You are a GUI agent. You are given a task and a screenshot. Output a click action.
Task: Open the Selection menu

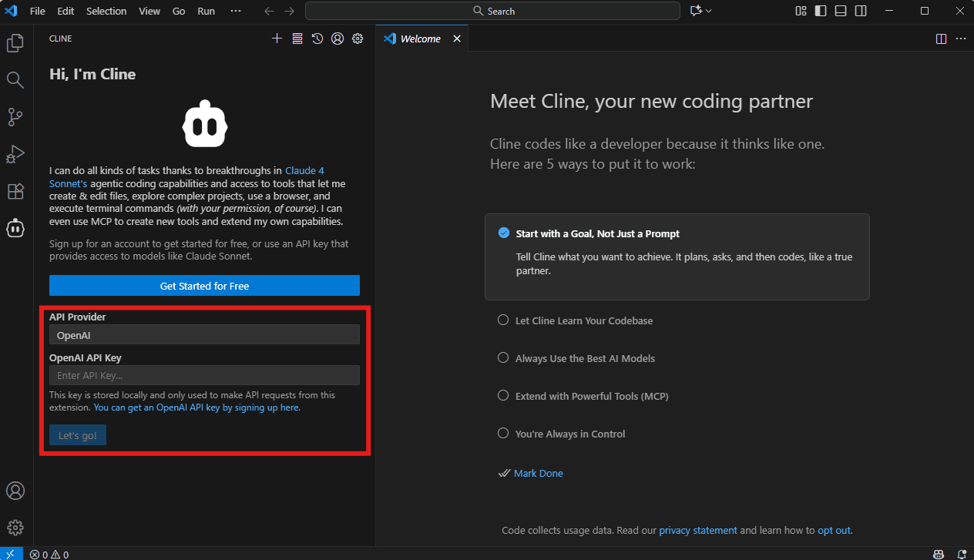pyautogui.click(x=106, y=12)
